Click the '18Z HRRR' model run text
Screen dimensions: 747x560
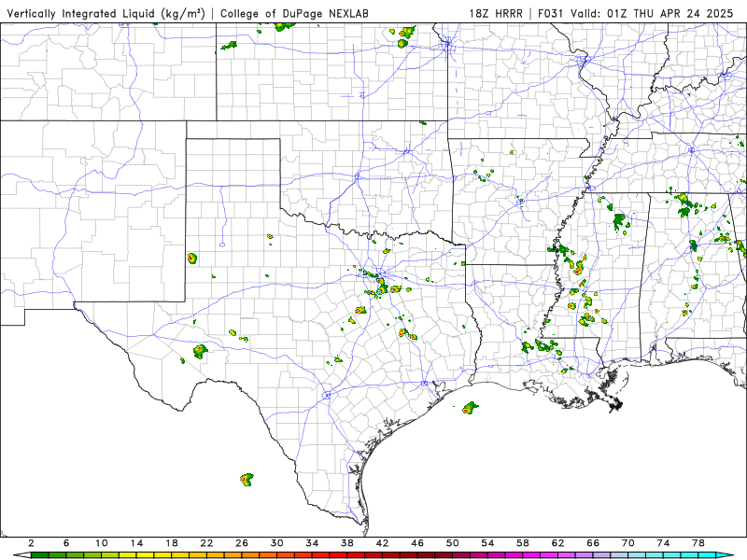[496, 14]
